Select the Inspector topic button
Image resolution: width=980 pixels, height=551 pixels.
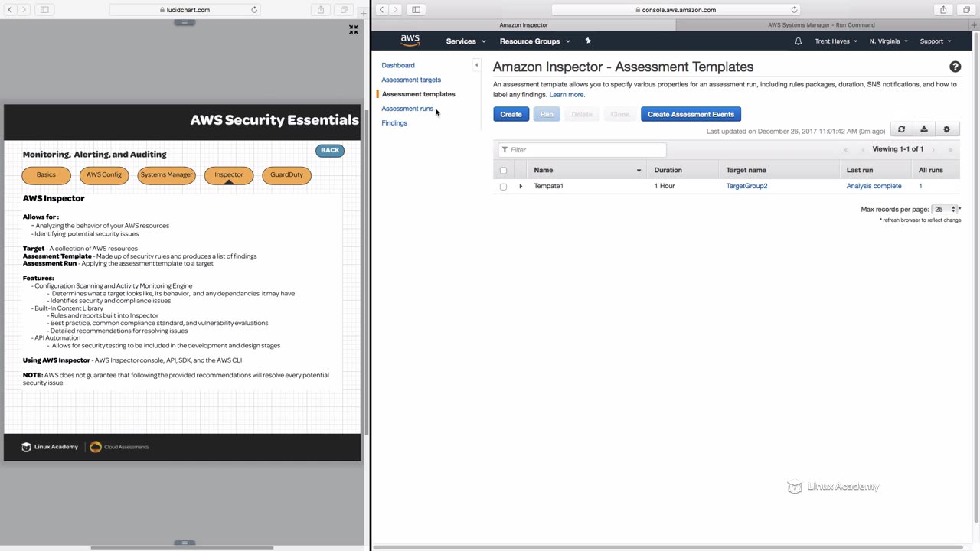(229, 175)
